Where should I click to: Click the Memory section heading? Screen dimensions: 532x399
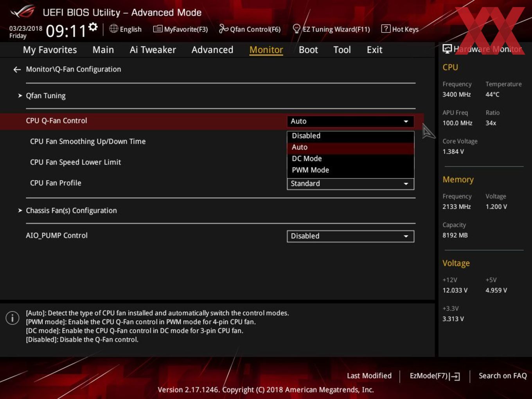[458, 180]
